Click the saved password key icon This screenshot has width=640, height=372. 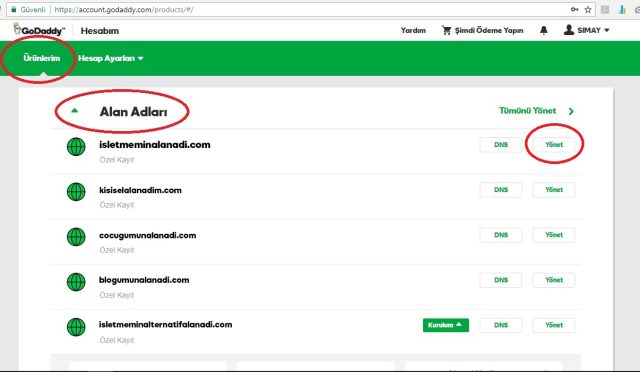coord(575,9)
